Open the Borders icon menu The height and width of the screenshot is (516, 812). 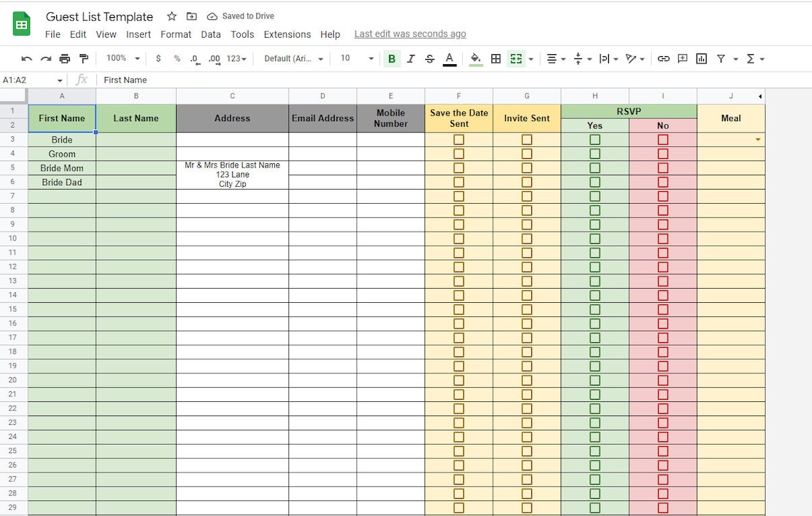point(496,58)
